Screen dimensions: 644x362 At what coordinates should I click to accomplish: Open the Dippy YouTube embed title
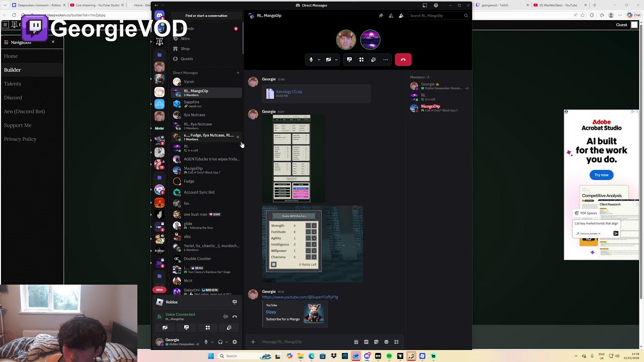[x=271, y=312]
